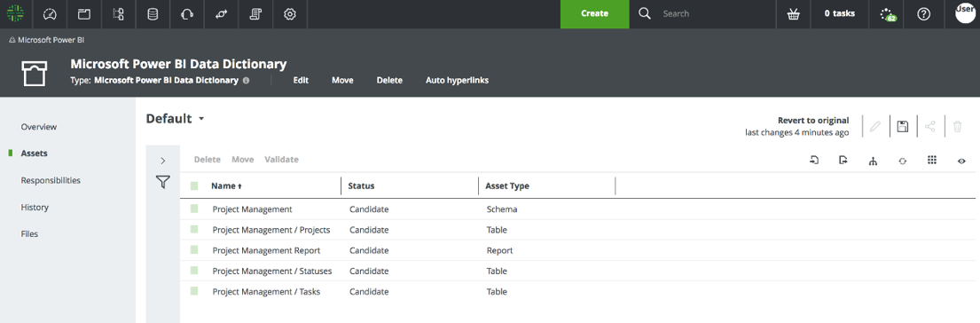Viewport: 980px width, 323px height.
Task: Open the Project Management Schema asset name
Action: 252,209
